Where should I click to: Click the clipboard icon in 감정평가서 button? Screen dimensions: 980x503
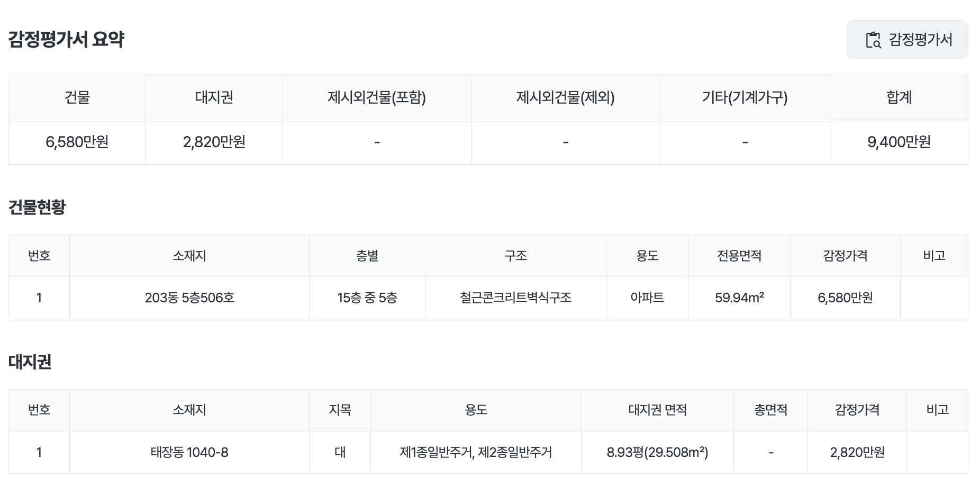click(x=873, y=40)
